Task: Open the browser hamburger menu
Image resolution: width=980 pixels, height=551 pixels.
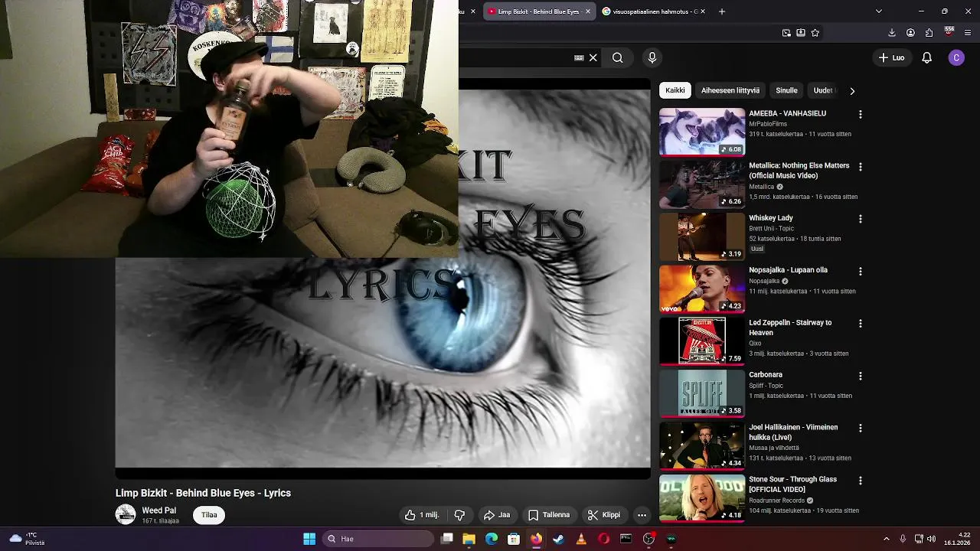Action: click(968, 33)
